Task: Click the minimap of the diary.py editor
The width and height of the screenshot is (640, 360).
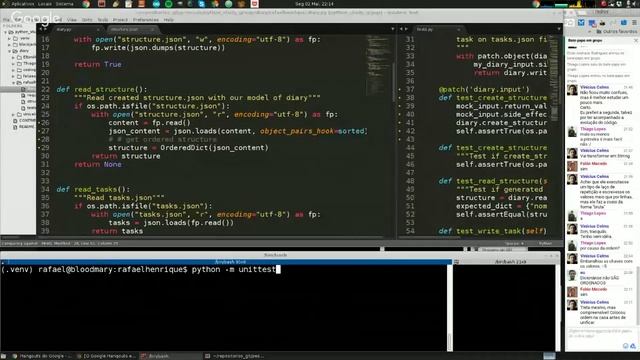Action: click(378, 65)
